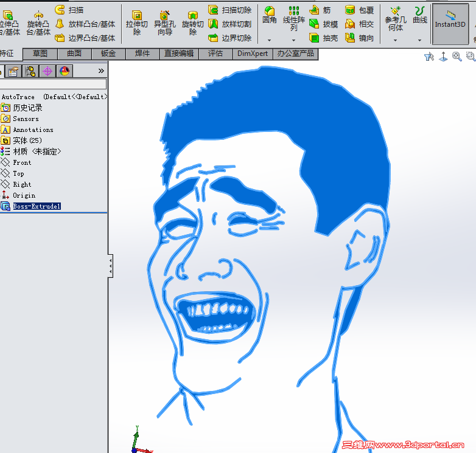Click the Linear Pattern (线性阵列) tool
Screen dimensions: 476x453
pyautogui.click(x=294, y=19)
